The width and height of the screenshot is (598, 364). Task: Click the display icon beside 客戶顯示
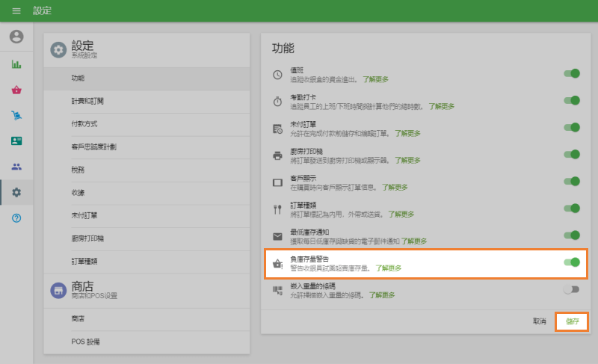(x=277, y=182)
